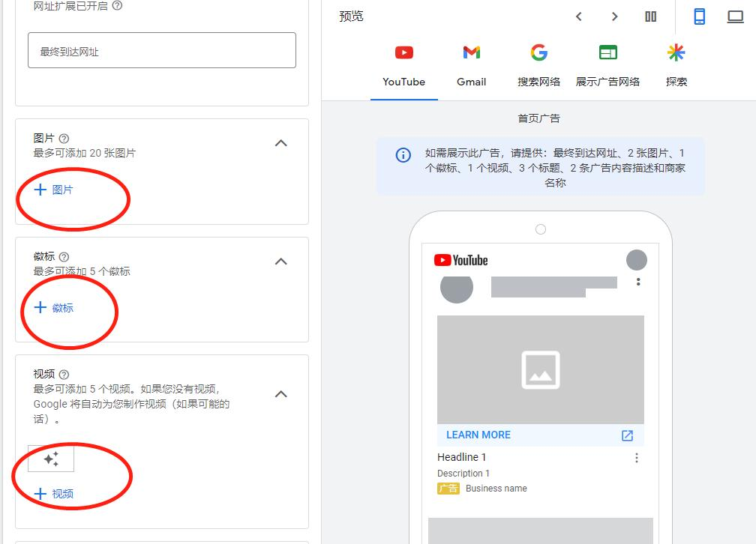This screenshot has width=756, height=544.
Task: Collapse the 徽标 section
Action: point(280,261)
